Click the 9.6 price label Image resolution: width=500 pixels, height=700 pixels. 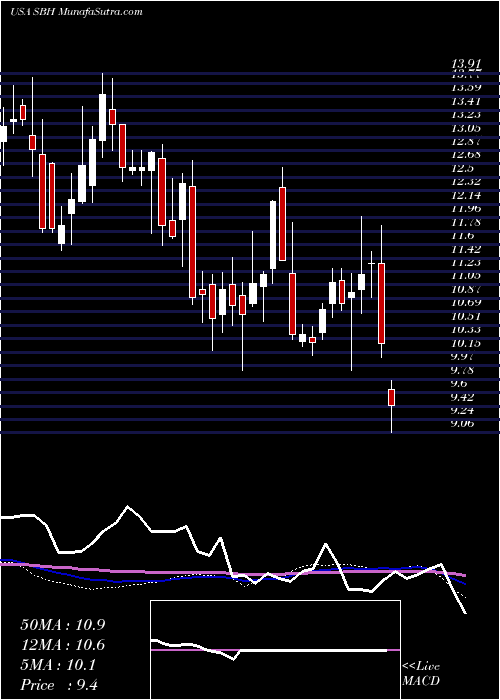coord(461,383)
